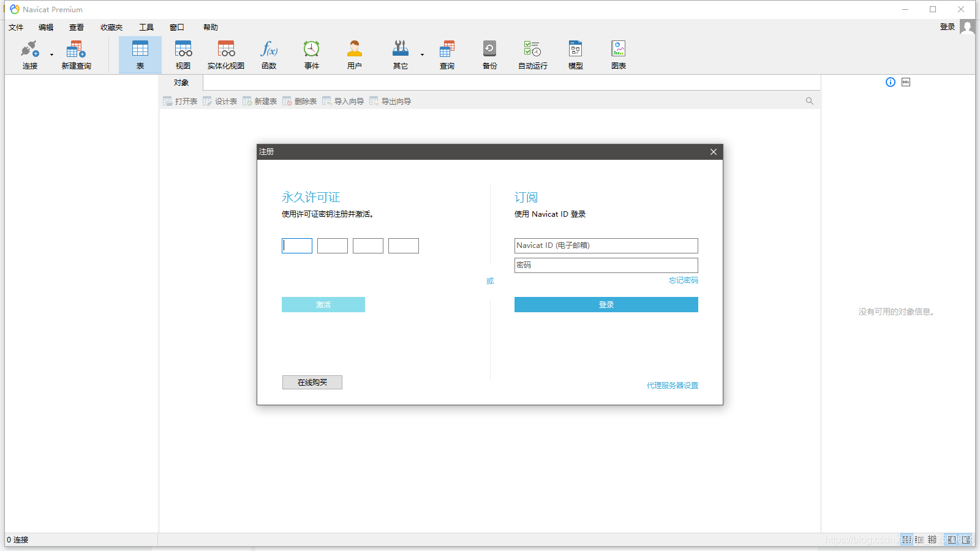This screenshot has width=980, height=551.
Task: Click New Table (新建表) in object toolbar
Action: point(260,101)
